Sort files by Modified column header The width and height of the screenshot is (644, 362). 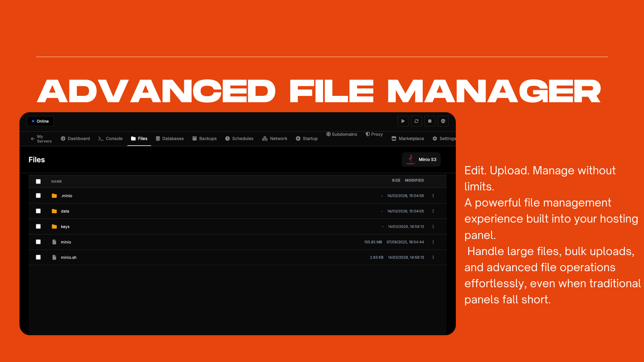tap(414, 180)
